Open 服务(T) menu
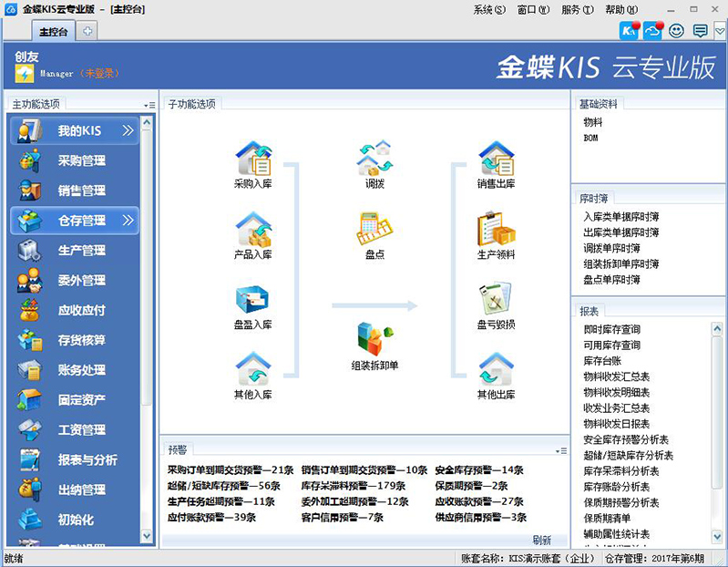This screenshot has height=567, width=728. pyautogui.click(x=578, y=9)
